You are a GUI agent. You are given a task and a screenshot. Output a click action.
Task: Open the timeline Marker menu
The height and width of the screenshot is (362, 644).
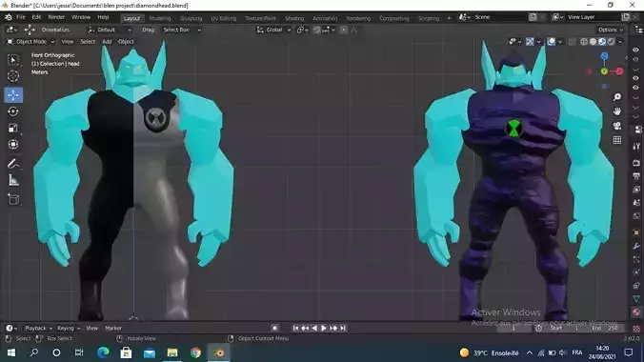113,328
